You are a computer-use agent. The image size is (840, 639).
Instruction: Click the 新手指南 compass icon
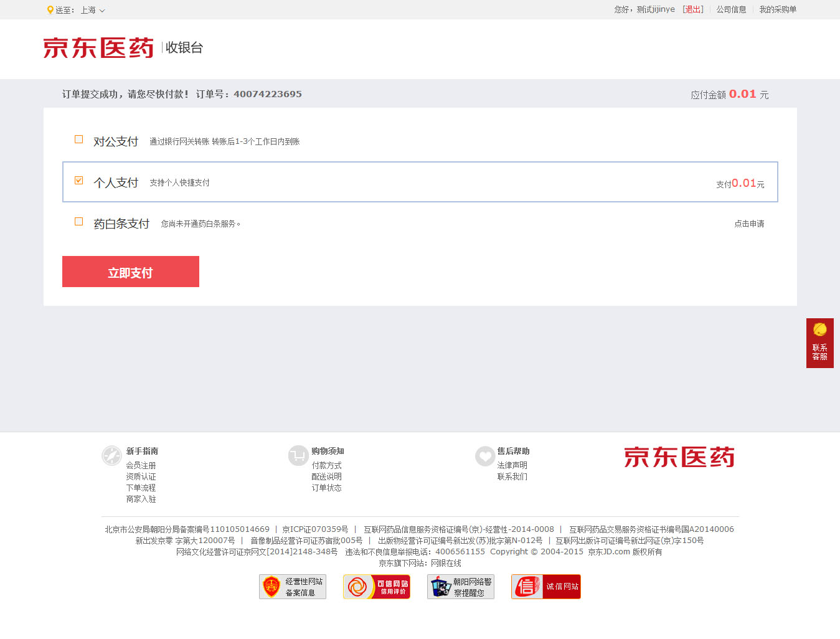(111, 456)
